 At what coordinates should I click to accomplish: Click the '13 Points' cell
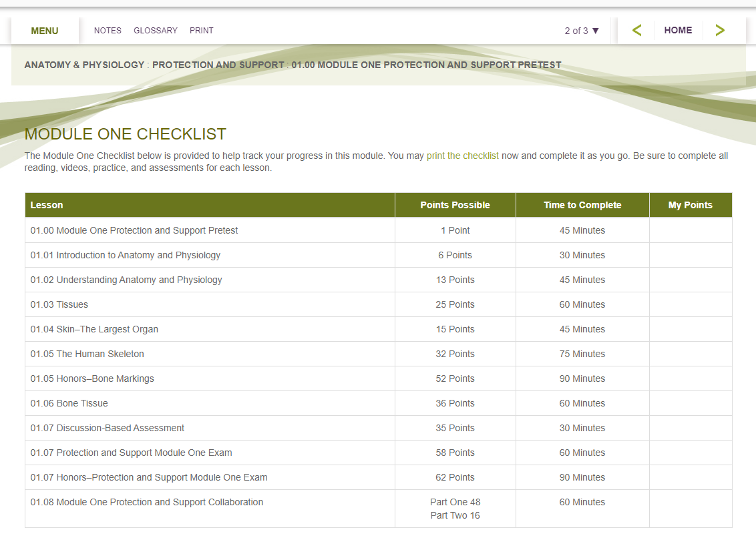tap(455, 280)
